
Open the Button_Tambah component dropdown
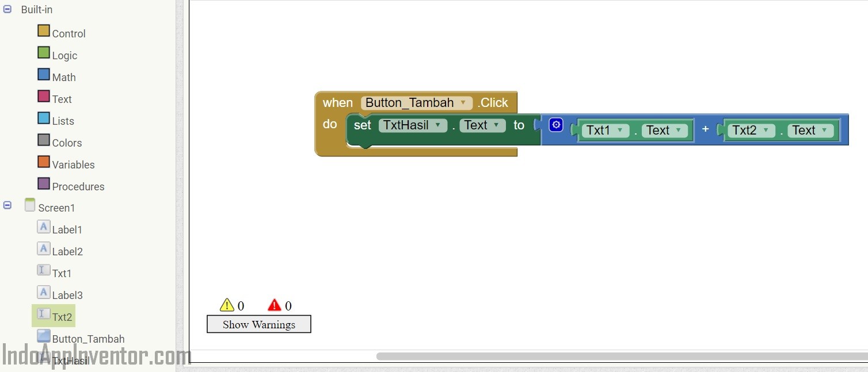[463, 103]
